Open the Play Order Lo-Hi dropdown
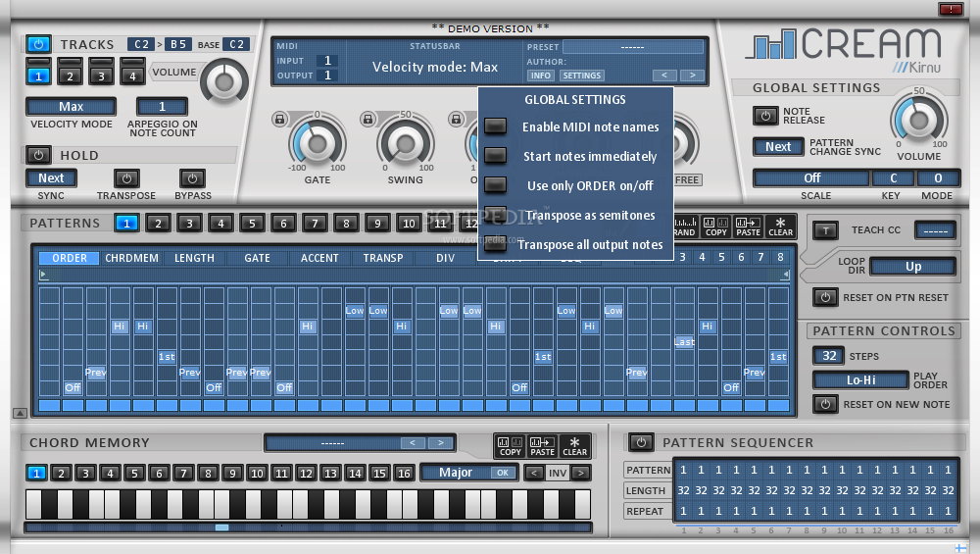Screen dimensions: 980x554 coord(860,380)
